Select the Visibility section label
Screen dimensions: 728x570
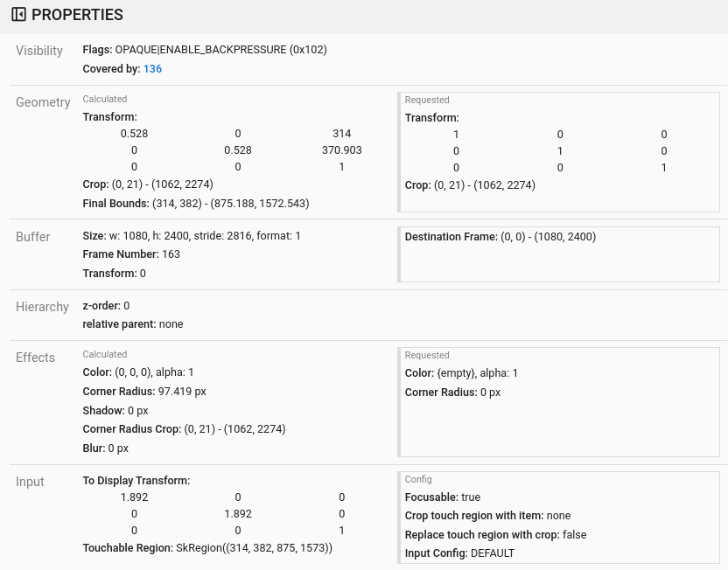pos(39,51)
